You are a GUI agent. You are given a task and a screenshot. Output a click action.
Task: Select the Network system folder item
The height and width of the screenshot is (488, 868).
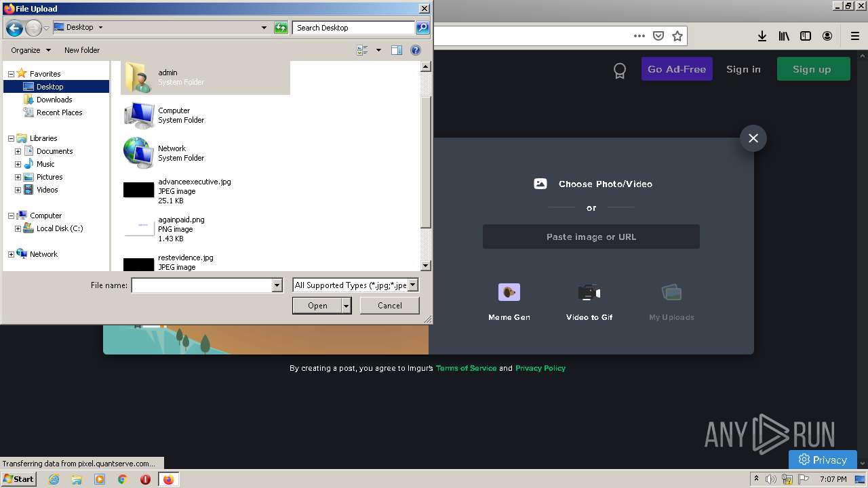tap(205, 153)
